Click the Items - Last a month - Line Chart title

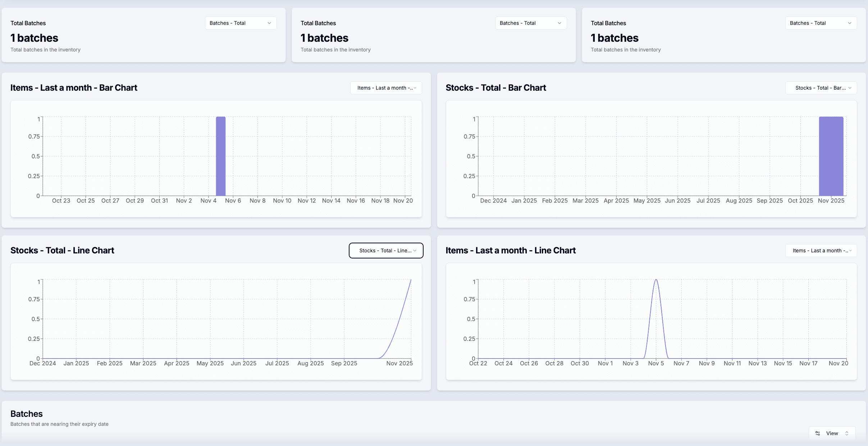[x=510, y=251]
